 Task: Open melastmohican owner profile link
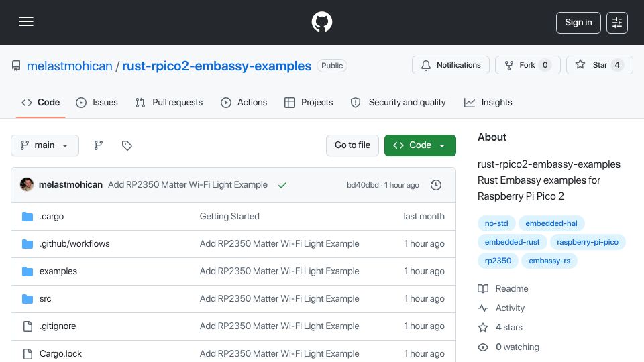(69, 66)
